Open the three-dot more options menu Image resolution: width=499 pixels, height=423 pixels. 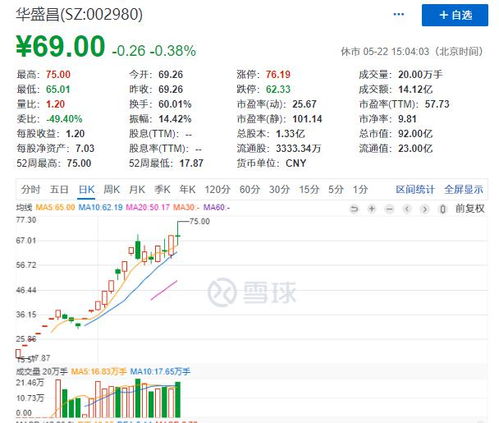(399, 14)
